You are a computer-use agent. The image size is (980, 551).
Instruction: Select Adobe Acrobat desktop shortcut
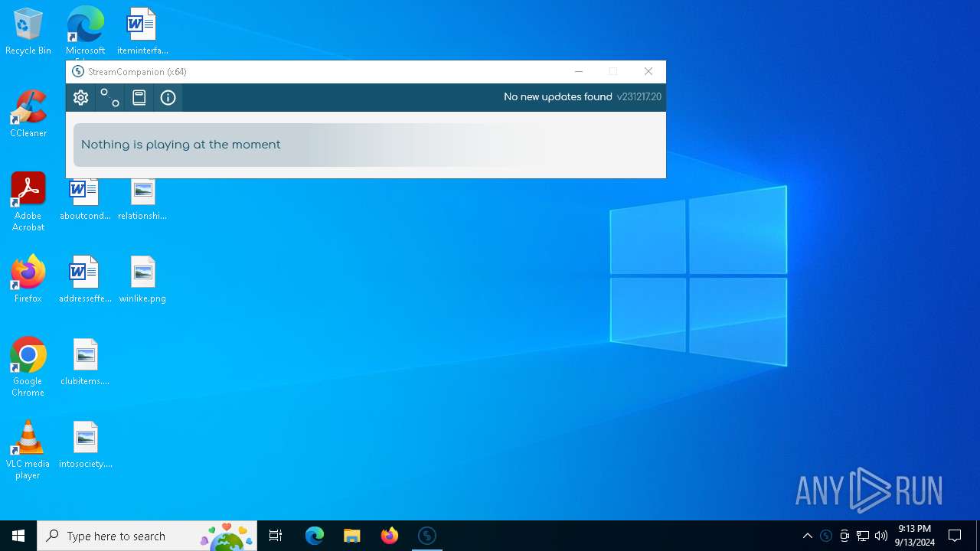point(28,202)
